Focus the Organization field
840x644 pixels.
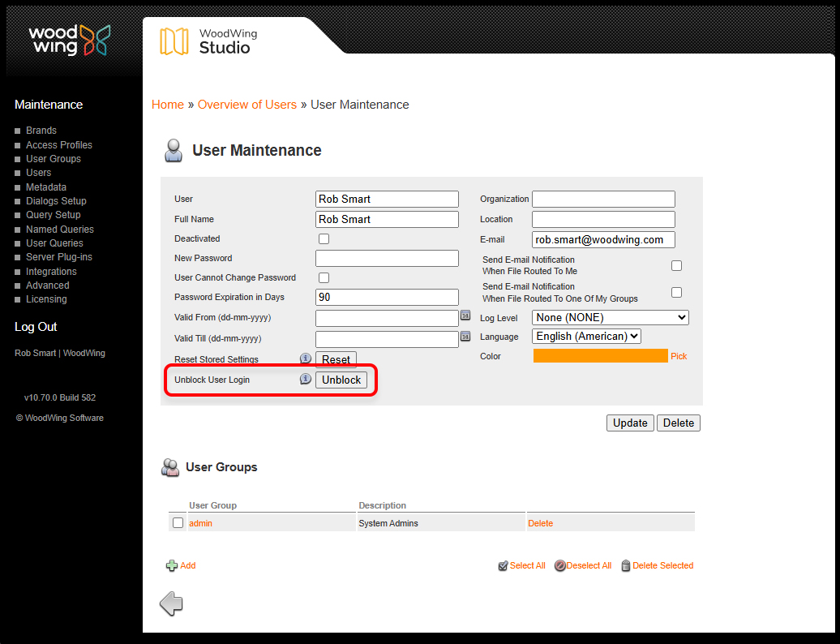pyautogui.click(x=603, y=199)
